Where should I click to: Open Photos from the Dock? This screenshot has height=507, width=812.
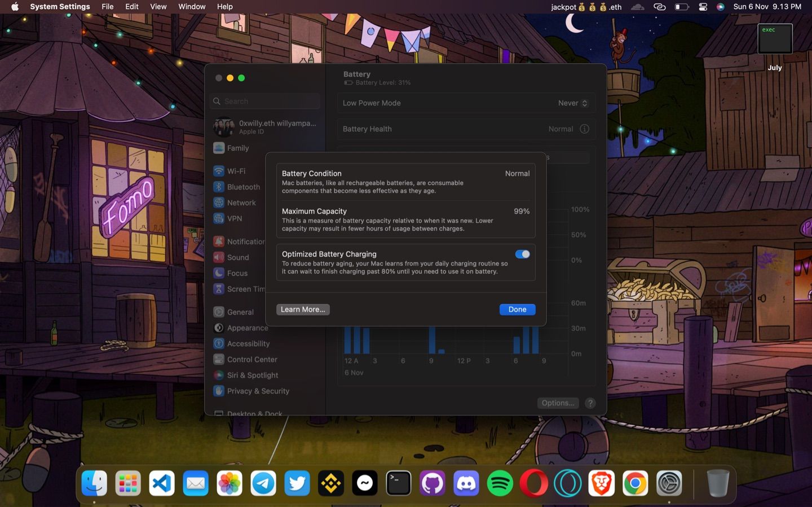pyautogui.click(x=230, y=483)
